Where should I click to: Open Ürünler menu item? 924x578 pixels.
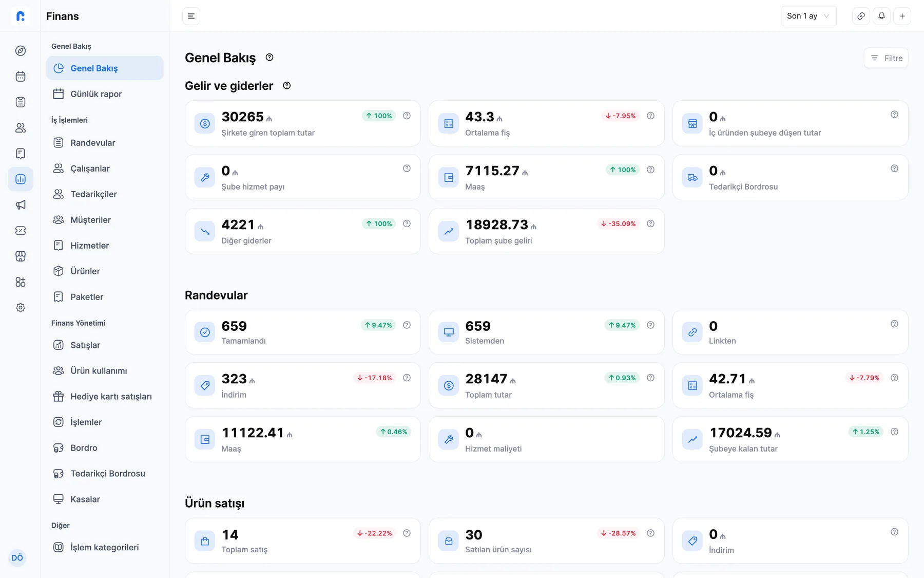[105, 271]
